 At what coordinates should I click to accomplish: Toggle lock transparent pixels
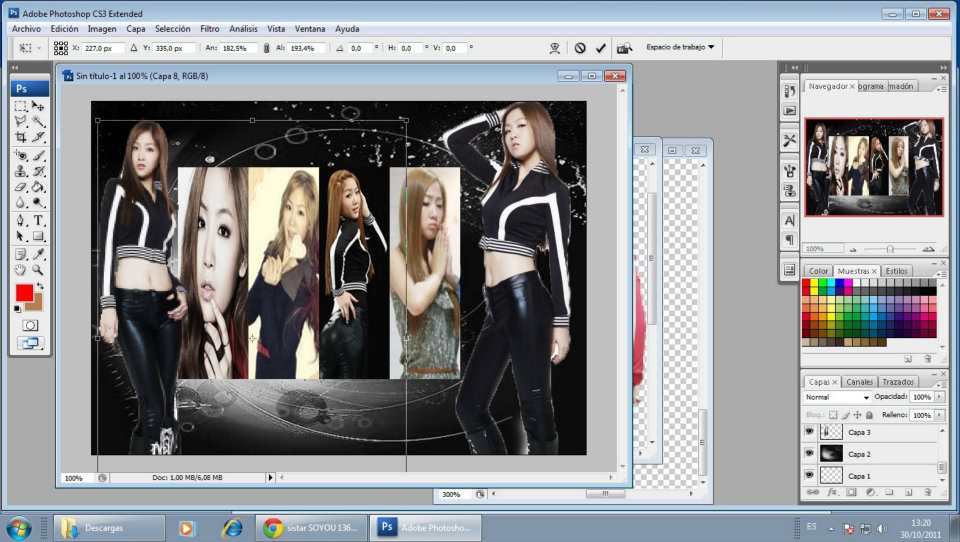coord(833,415)
